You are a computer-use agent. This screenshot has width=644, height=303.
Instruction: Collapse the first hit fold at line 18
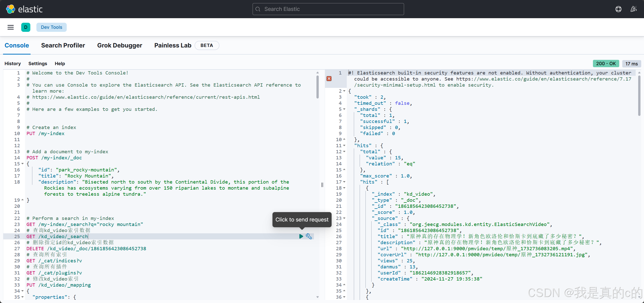(344, 188)
